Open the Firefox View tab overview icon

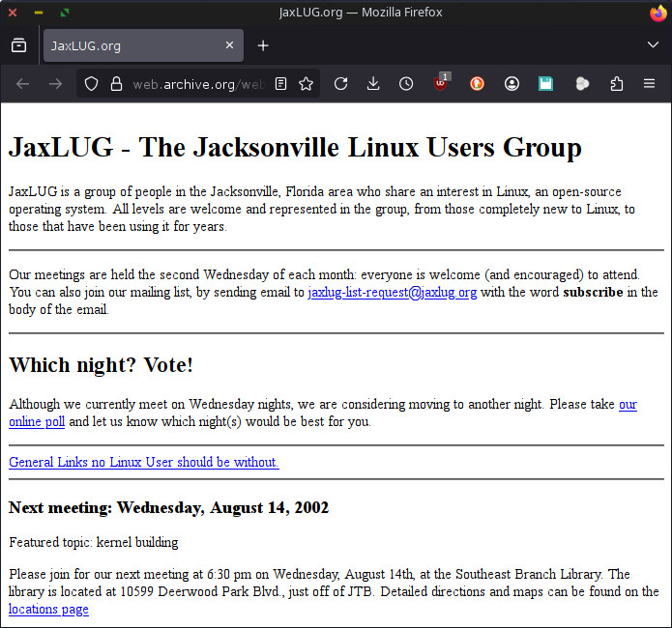click(x=19, y=45)
